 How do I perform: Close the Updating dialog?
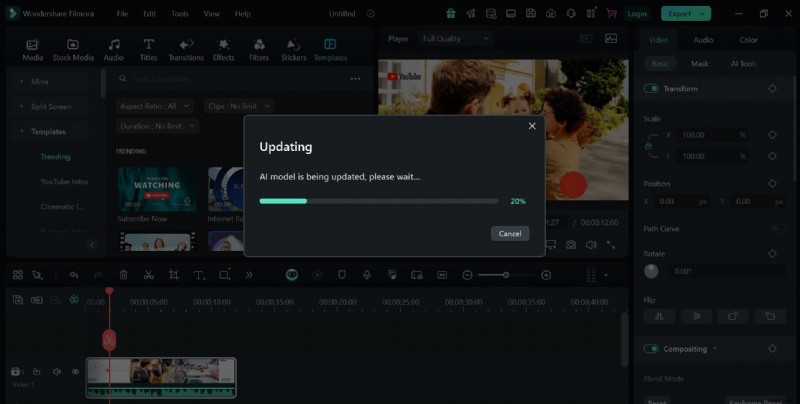pos(532,126)
